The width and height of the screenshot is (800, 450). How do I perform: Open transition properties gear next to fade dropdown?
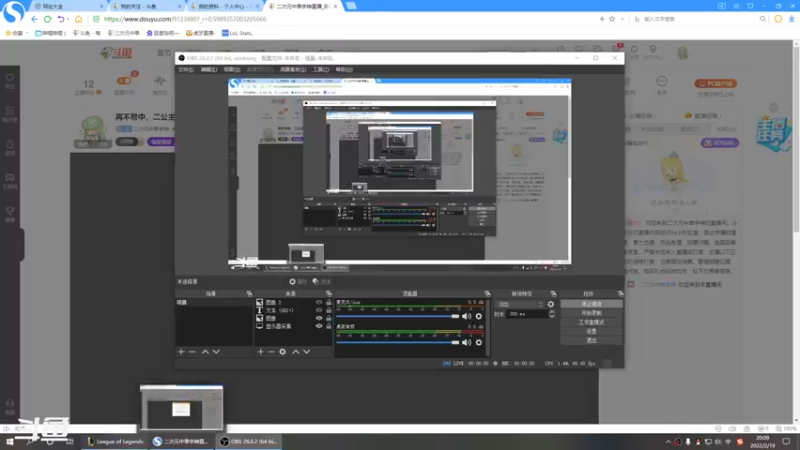551,304
